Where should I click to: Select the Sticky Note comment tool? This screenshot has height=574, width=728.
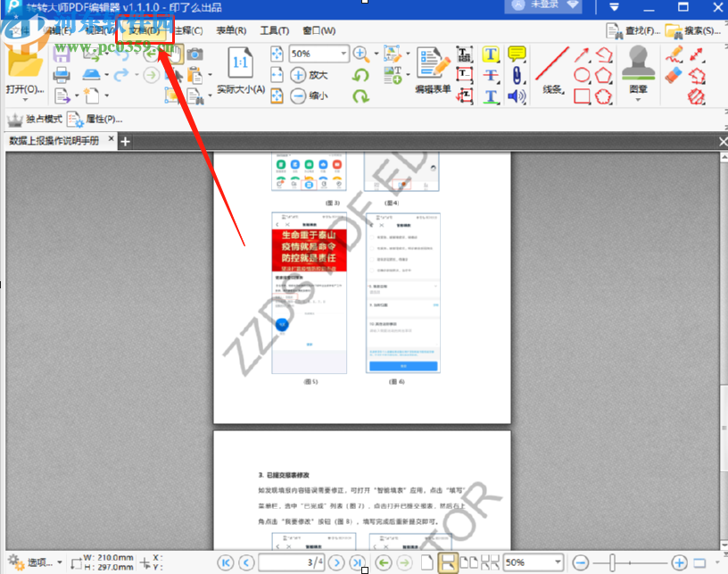click(x=517, y=54)
